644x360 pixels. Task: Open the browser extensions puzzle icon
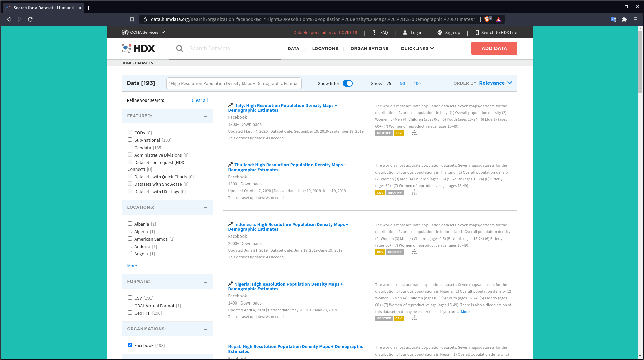624,19
